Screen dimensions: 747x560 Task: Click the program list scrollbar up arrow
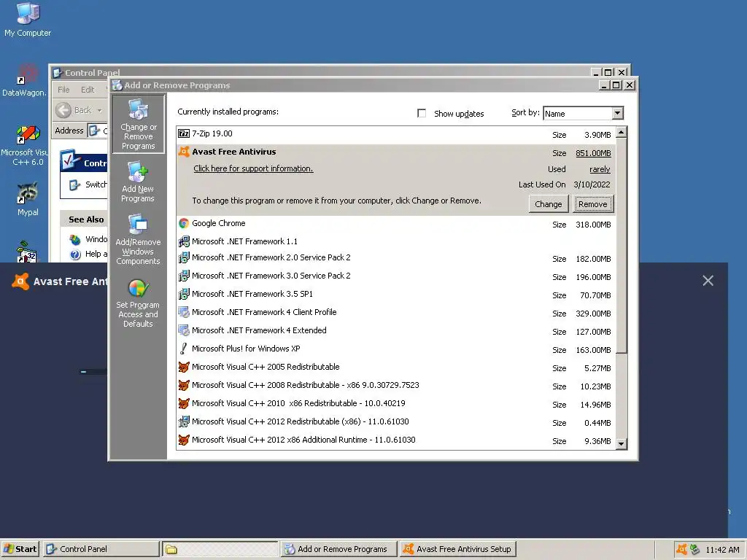point(622,132)
